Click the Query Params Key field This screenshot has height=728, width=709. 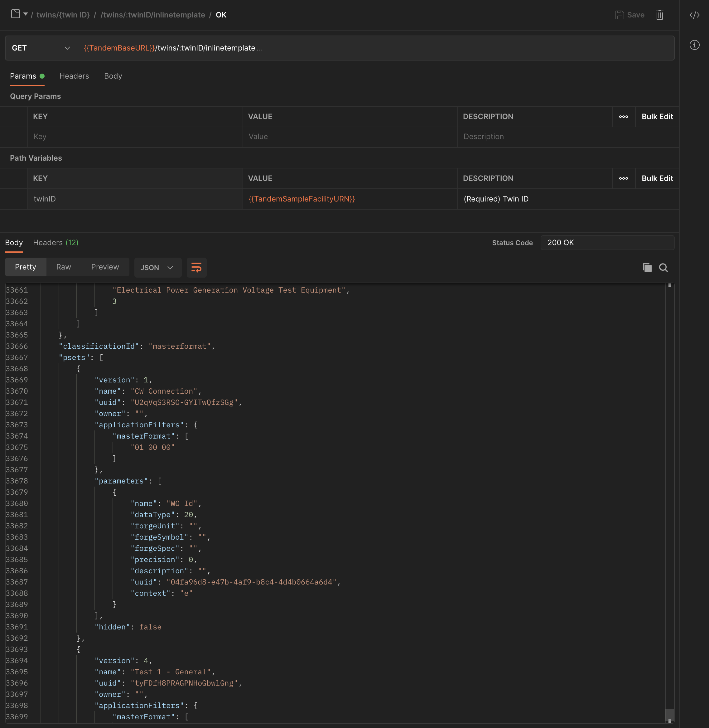pos(135,137)
